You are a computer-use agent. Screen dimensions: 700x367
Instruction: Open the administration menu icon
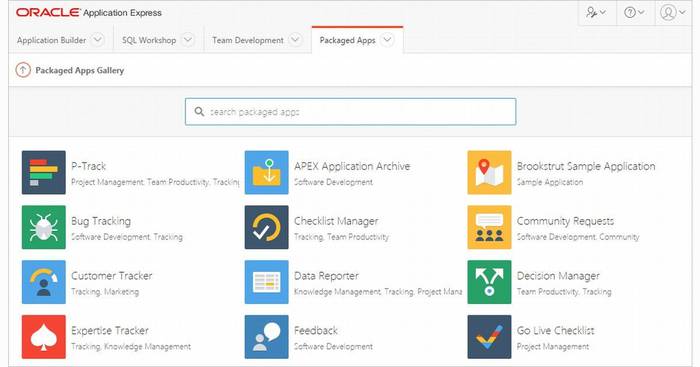(x=596, y=13)
